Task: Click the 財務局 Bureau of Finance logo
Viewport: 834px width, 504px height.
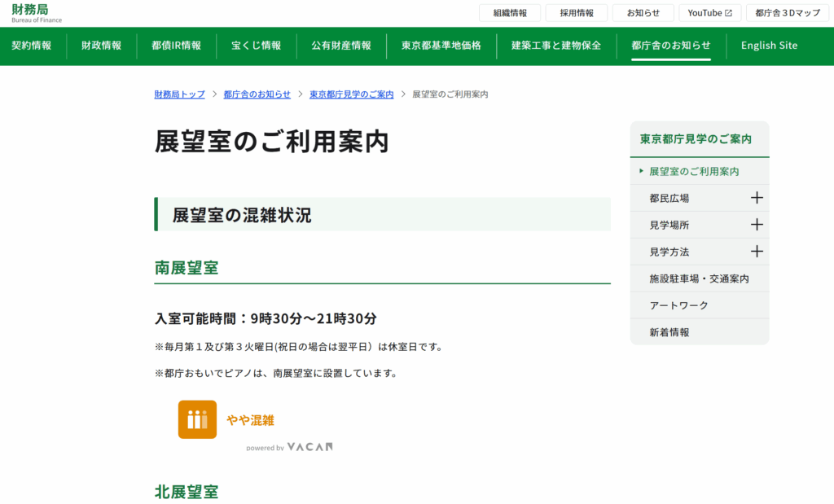Action: click(x=36, y=12)
